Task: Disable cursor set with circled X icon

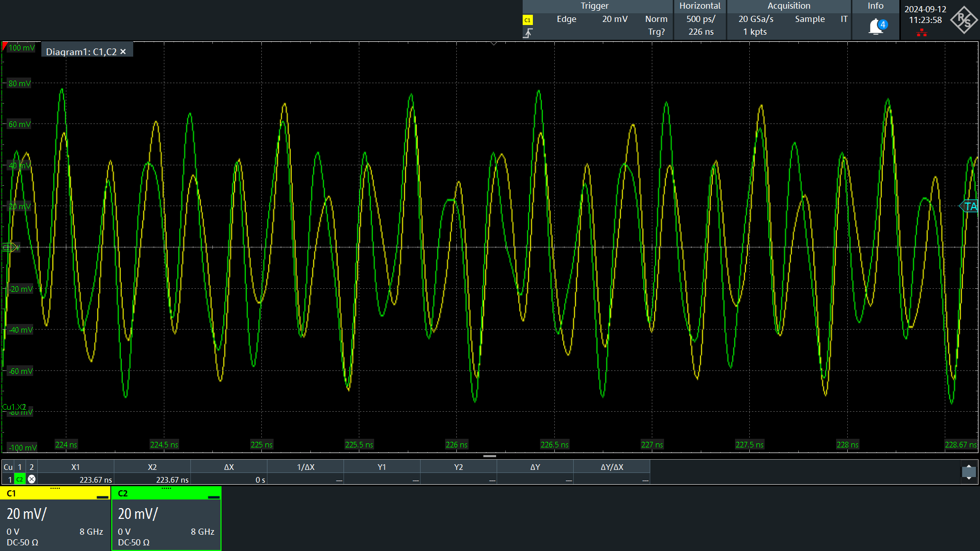Action: coord(32,480)
